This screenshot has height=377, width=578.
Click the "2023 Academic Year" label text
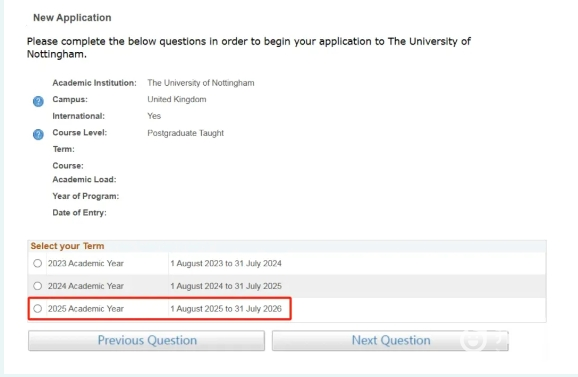(x=86, y=263)
